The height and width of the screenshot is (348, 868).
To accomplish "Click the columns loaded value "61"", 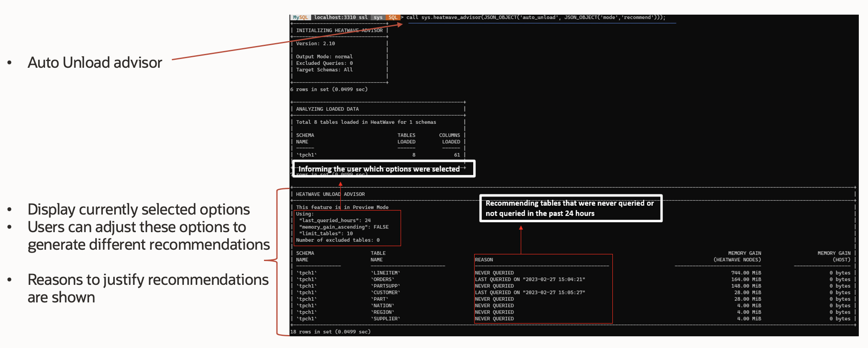I will (457, 155).
